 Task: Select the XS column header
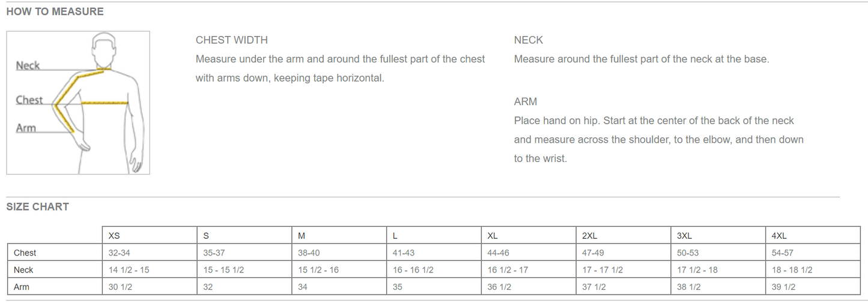point(114,236)
